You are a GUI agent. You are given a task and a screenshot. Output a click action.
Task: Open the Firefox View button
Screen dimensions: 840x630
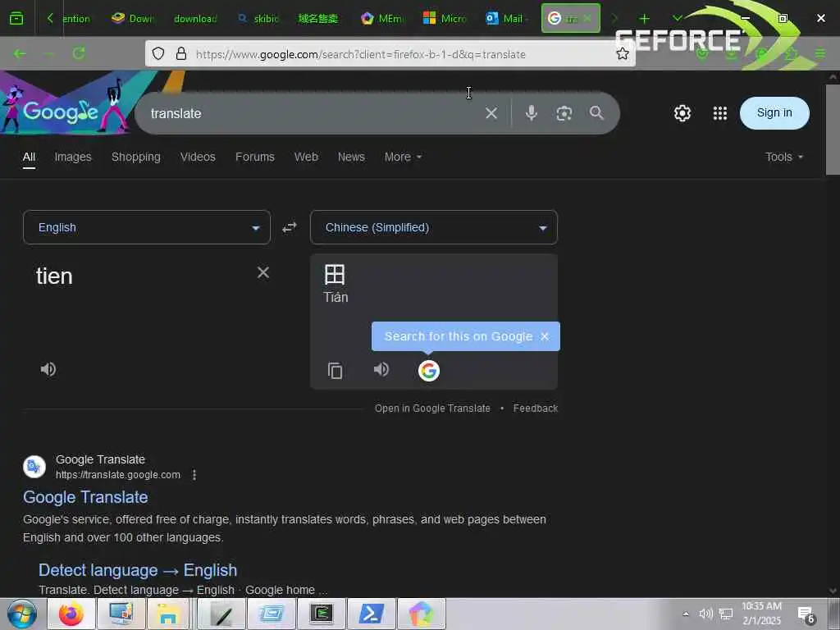tap(16, 19)
